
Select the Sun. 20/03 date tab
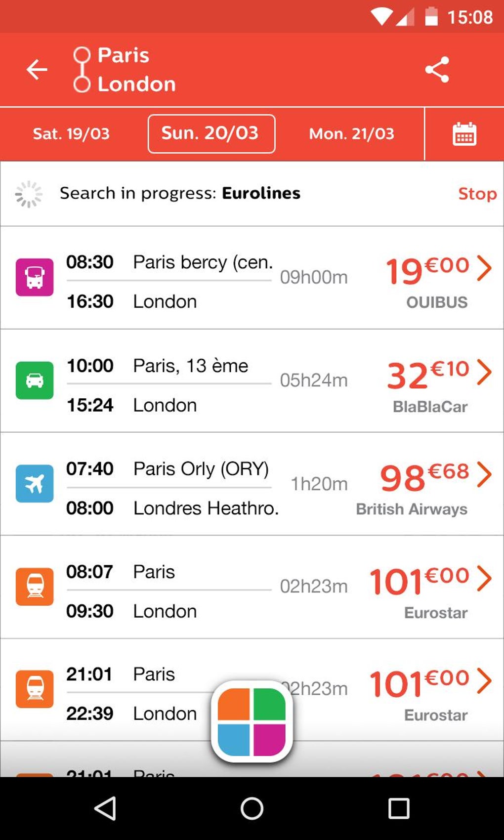click(x=211, y=134)
